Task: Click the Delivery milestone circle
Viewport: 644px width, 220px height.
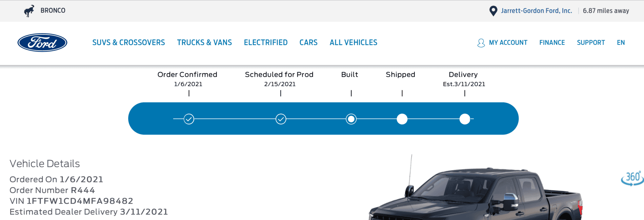Action: point(464,119)
